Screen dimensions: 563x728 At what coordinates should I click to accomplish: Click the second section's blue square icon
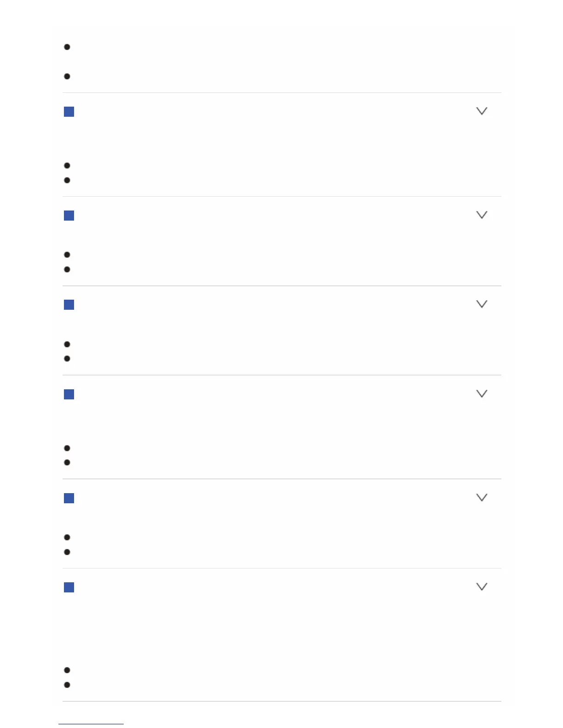pos(69,216)
